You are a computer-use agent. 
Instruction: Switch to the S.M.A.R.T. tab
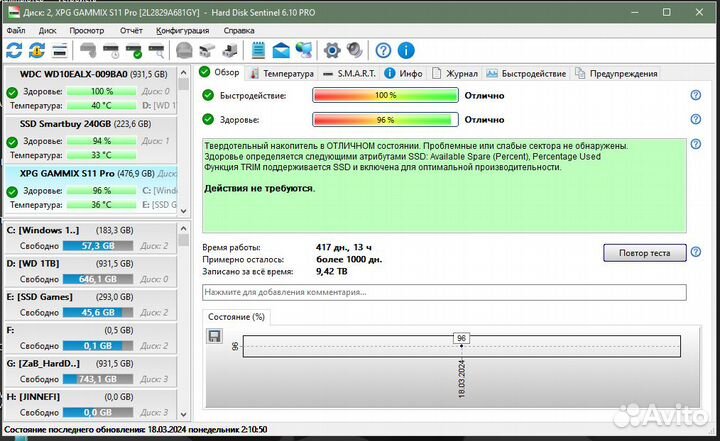349,74
